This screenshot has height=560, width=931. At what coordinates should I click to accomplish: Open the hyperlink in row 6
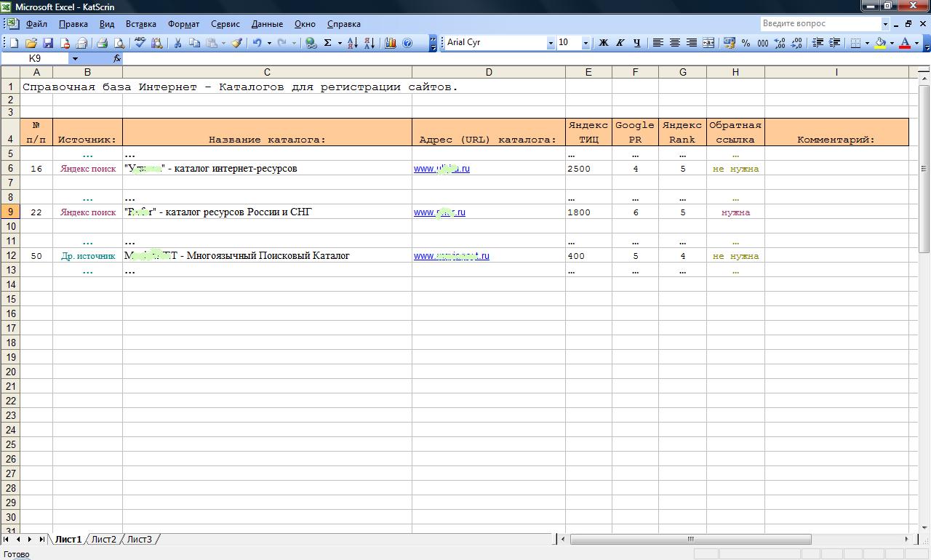click(x=441, y=169)
